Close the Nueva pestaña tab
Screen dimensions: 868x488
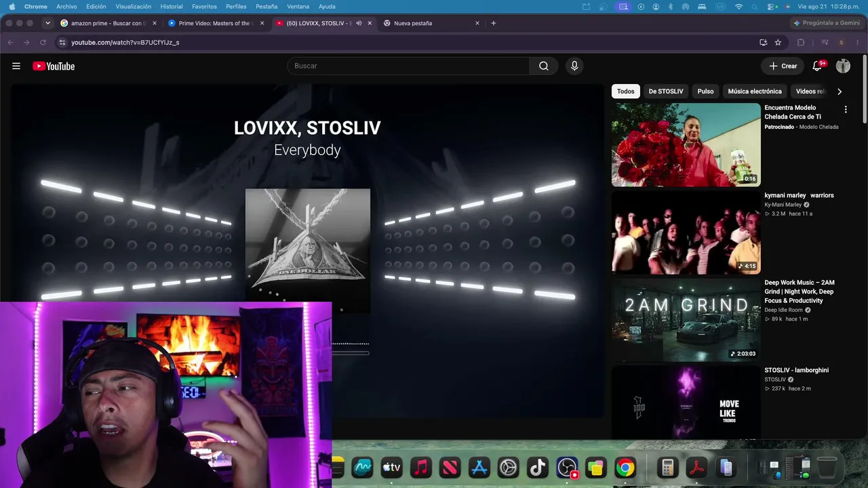pyautogui.click(x=477, y=23)
